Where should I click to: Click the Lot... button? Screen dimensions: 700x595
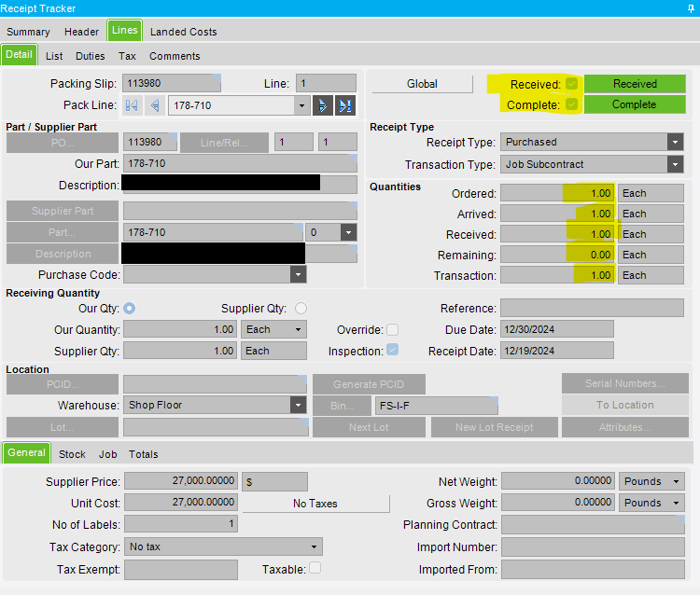[63, 427]
